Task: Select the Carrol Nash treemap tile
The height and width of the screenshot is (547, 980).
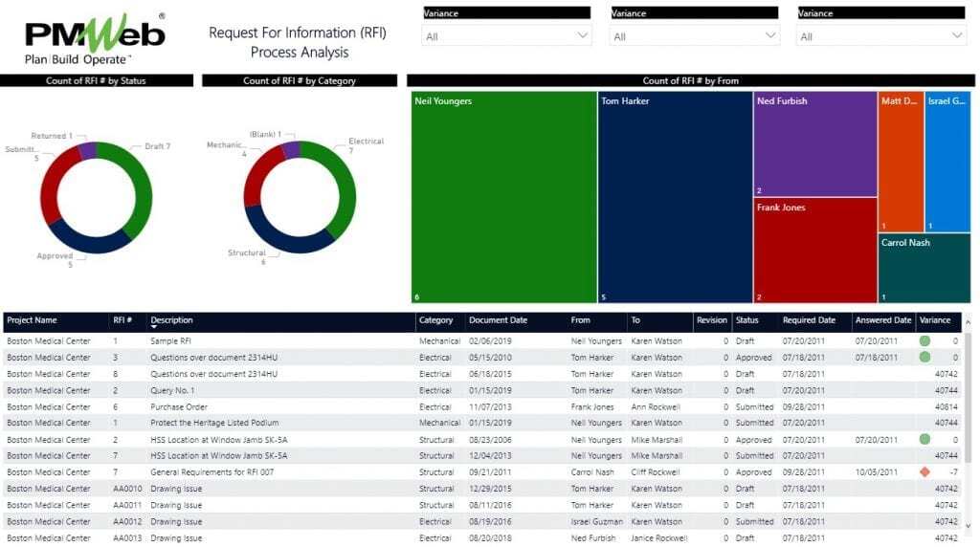Action: pyautogui.click(x=924, y=269)
